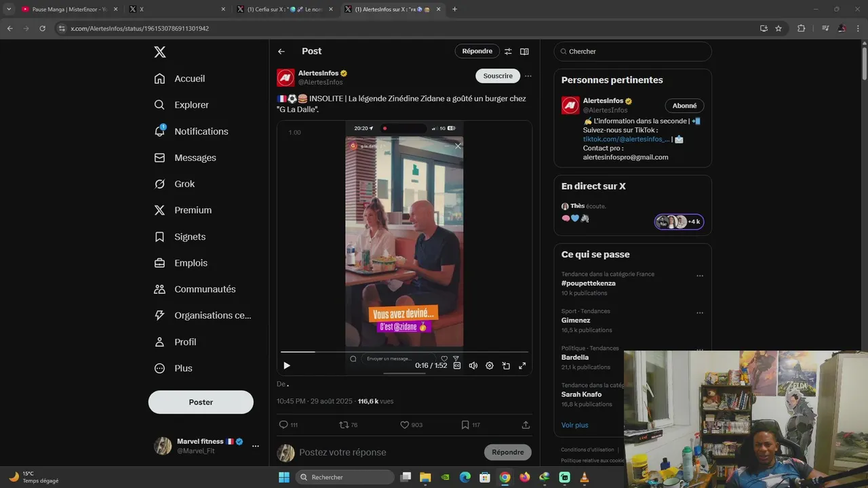Open Premium page in sidebar
The height and width of the screenshot is (488, 868).
click(x=183, y=210)
